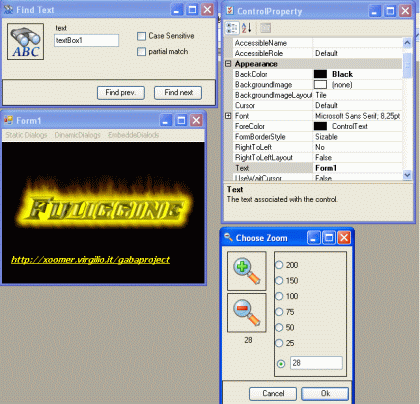Select the AccessibleRole property row

coord(317,53)
